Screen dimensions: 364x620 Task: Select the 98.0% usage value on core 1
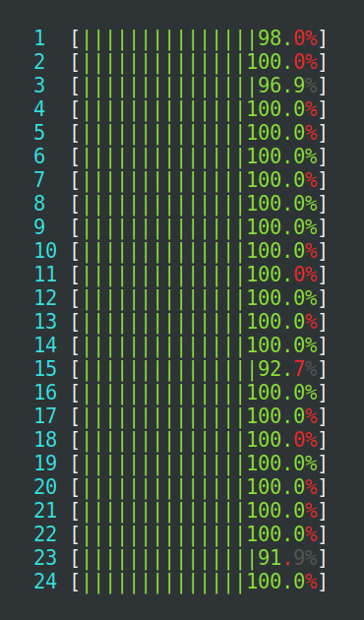pyautogui.click(x=288, y=38)
